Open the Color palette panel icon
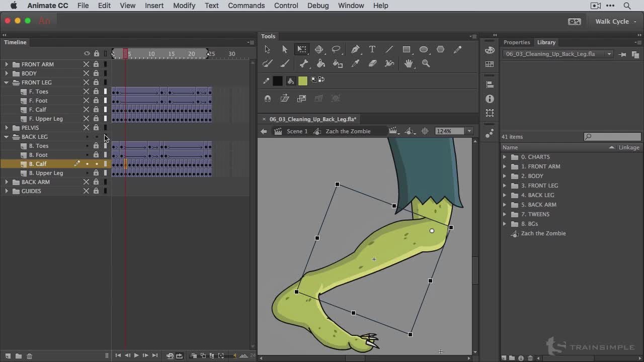The image size is (644, 362). click(x=490, y=50)
